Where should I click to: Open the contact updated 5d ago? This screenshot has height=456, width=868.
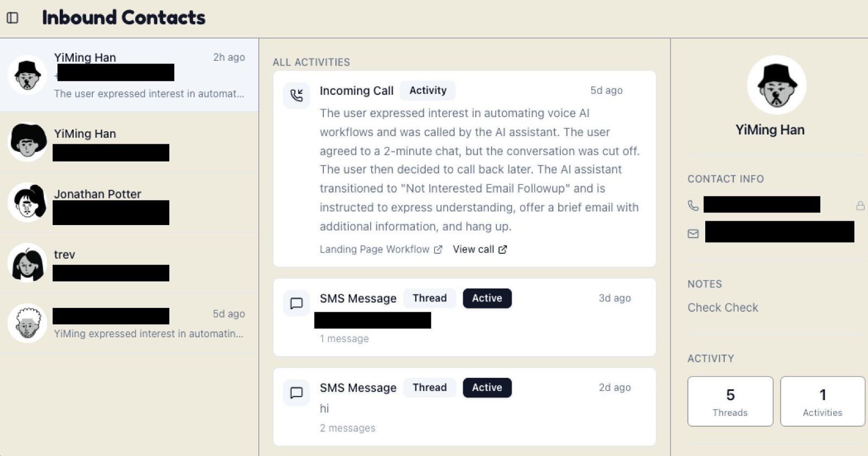point(129,324)
